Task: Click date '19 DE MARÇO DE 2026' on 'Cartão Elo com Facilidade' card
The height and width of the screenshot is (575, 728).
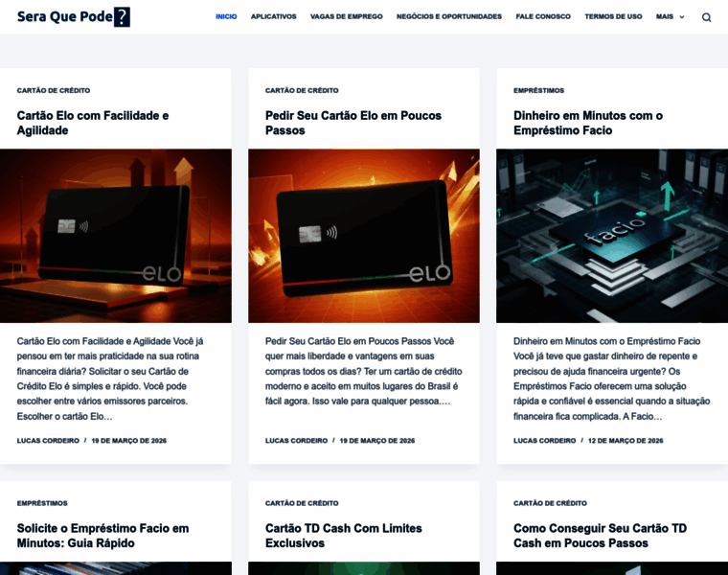Action: (x=129, y=441)
